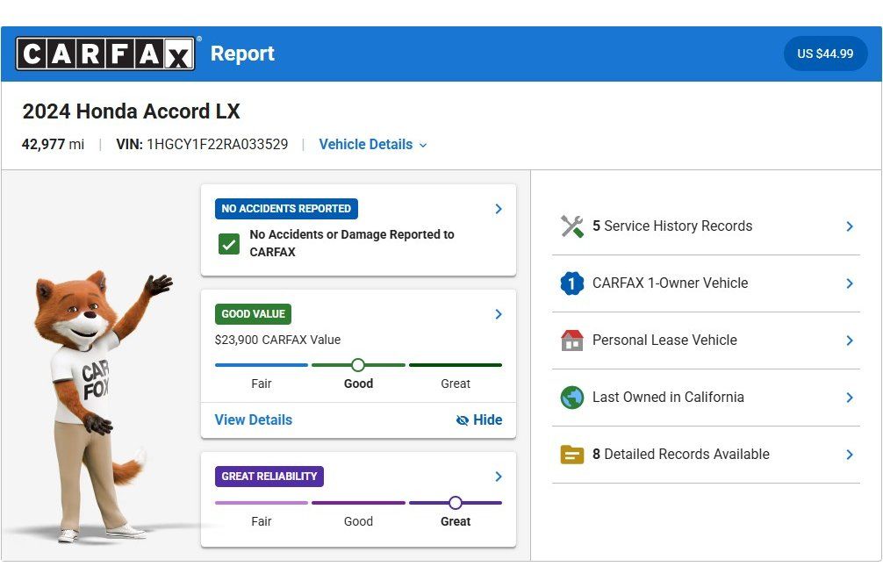Click the Fair label under value slider
This screenshot has height=588, width=883.
pos(262,384)
